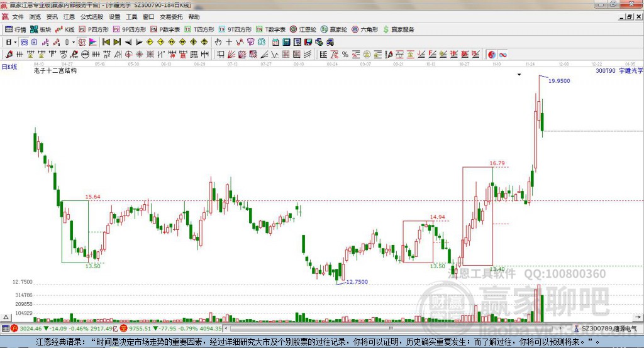Open T数字表 tool

coord(270,30)
